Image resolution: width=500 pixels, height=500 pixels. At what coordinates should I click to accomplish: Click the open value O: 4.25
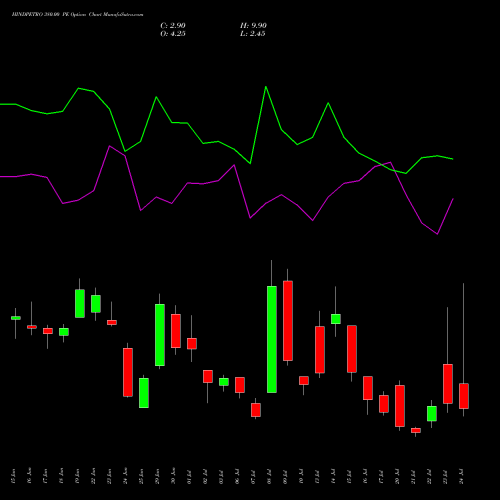click(x=173, y=34)
